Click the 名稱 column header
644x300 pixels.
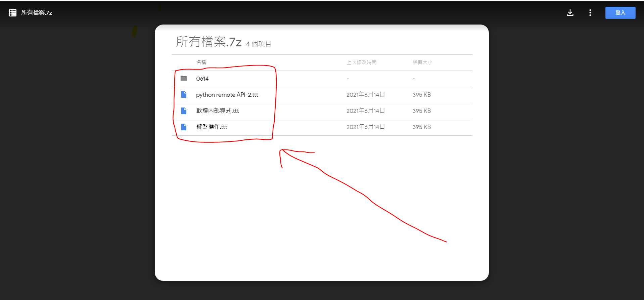[x=201, y=62]
